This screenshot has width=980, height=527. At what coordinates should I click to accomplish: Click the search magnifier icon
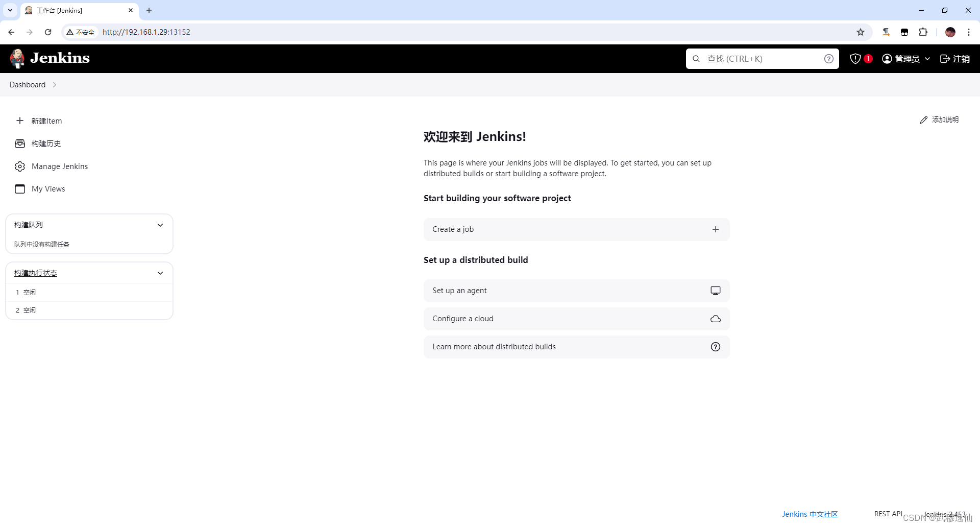696,59
